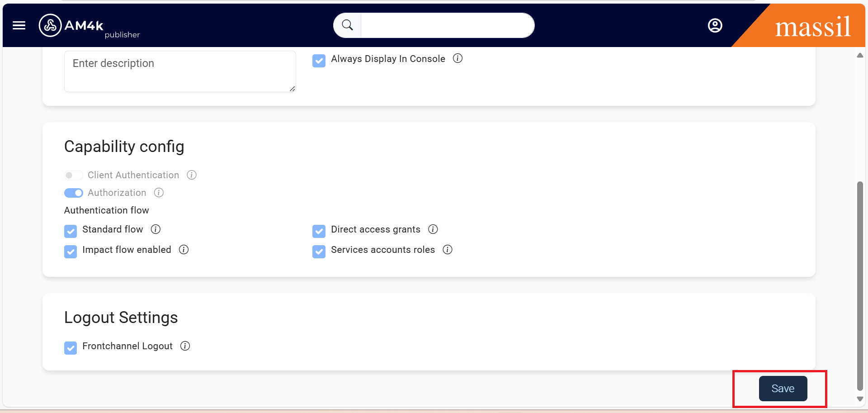Toggle the Authorization switch off
The width and height of the screenshot is (868, 413).
click(73, 193)
